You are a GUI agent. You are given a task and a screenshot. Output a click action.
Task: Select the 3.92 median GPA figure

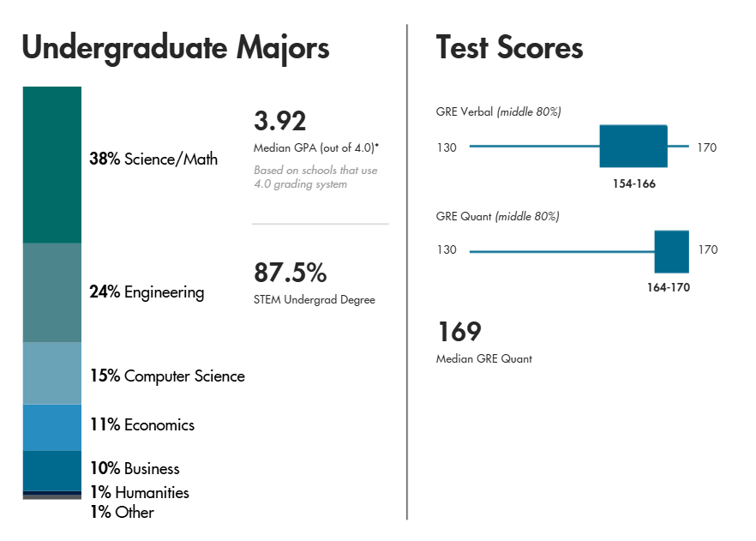[280, 121]
